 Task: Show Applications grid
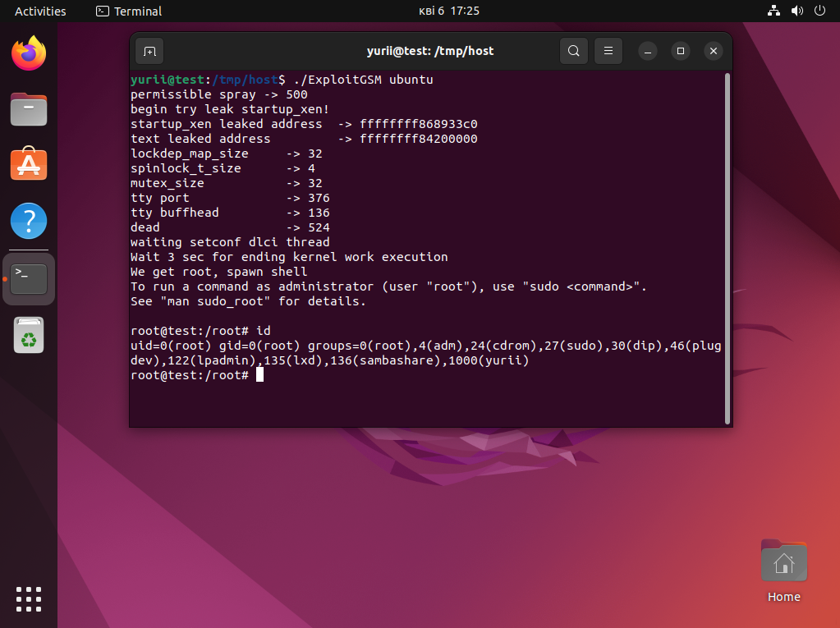point(29,599)
